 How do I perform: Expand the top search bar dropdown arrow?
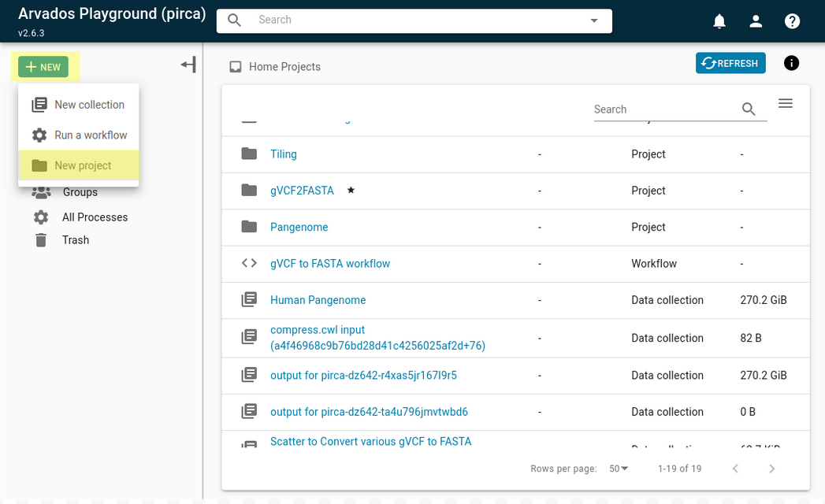point(594,20)
